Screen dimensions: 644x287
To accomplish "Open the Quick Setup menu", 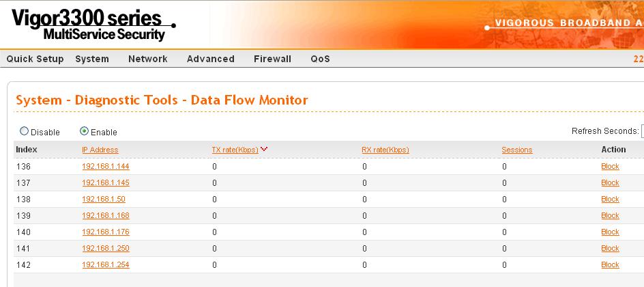I will (x=35, y=59).
